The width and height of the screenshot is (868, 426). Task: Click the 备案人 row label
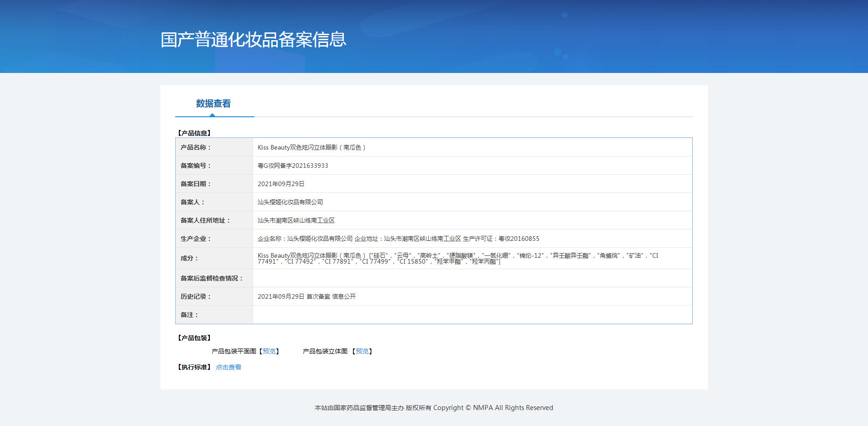click(x=192, y=202)
